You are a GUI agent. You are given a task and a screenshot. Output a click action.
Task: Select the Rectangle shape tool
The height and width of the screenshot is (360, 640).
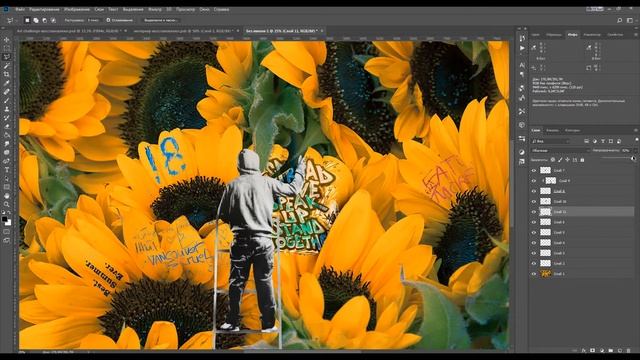pyautogui.click(x=7, y=187)
